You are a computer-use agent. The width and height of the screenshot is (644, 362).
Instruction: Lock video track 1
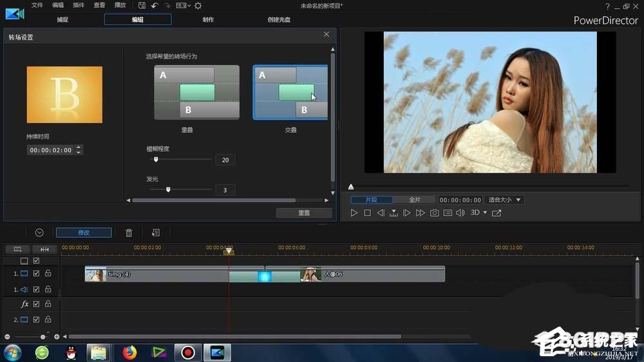48,273
